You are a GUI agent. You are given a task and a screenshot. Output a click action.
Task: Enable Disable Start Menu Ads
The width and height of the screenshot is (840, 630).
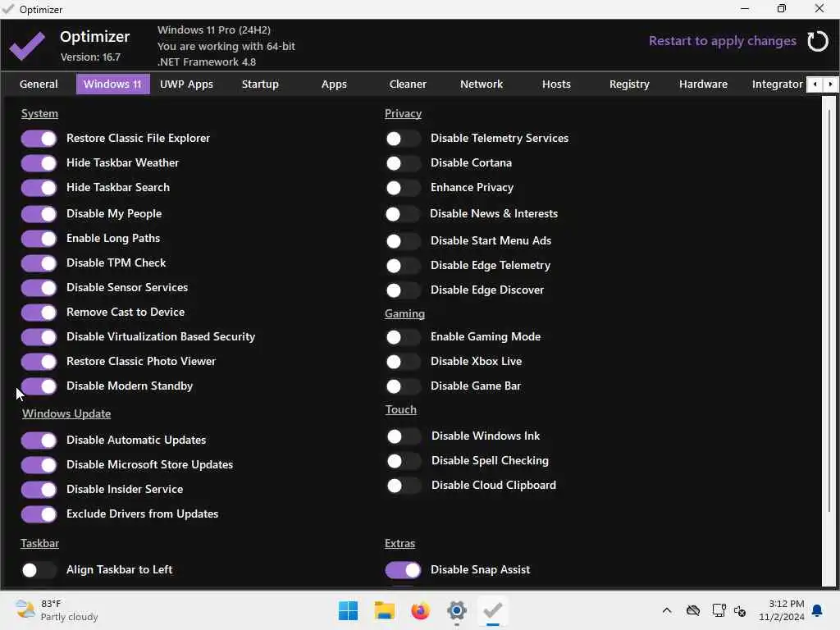(x=403, y=242)
